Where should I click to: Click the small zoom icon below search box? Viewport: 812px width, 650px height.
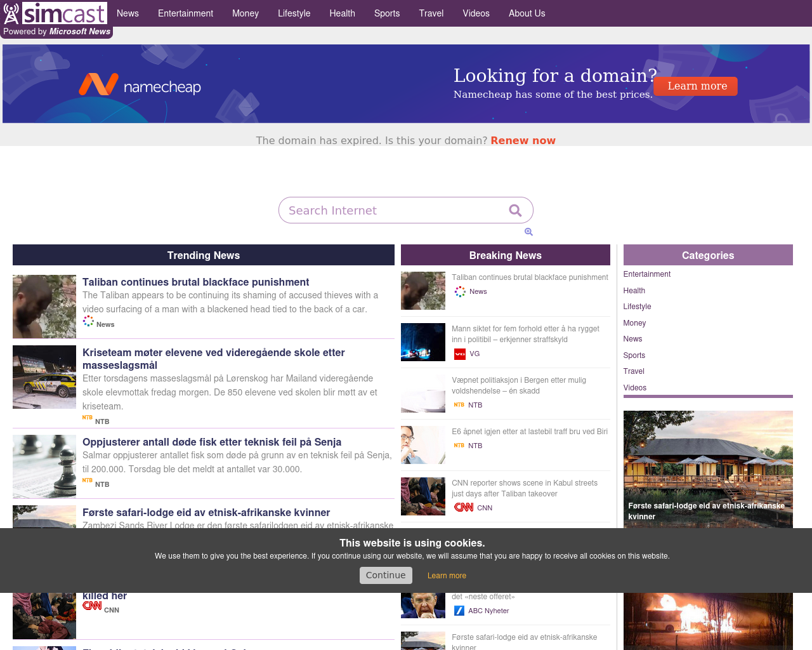tap(528, 232)
